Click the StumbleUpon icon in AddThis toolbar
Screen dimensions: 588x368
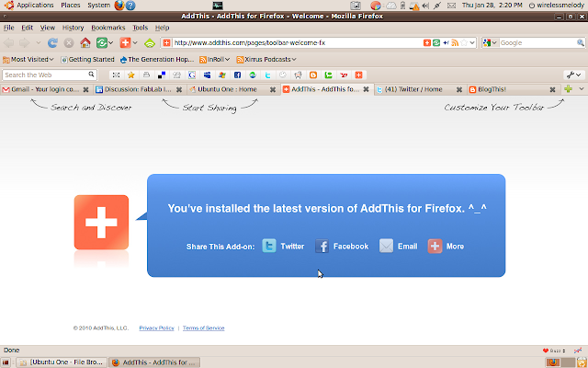click(x=253, y=75)
